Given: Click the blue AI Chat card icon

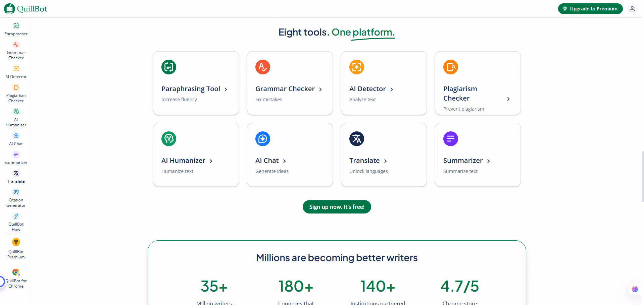Looking at the screenshot, I should click(263, 139).
